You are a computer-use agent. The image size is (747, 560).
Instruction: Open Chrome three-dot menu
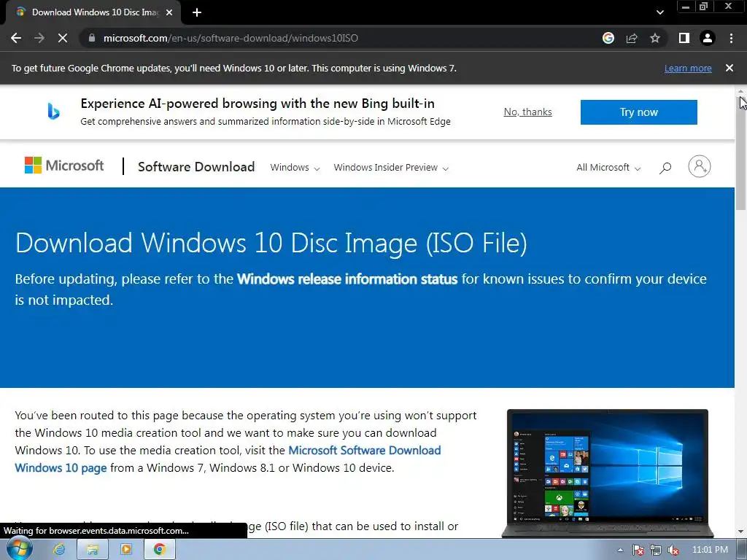(731, 38)
